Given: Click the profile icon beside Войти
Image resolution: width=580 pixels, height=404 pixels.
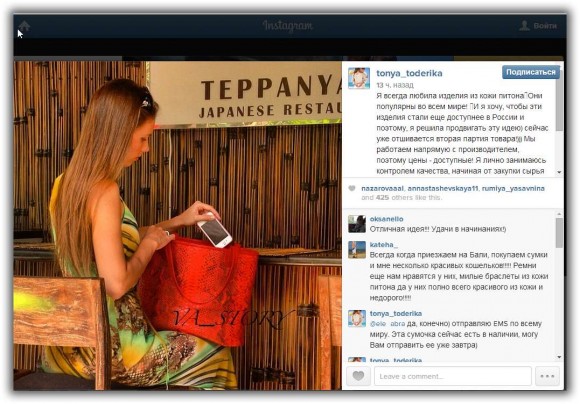Looking at the screenshot, I should click(524, 26).
